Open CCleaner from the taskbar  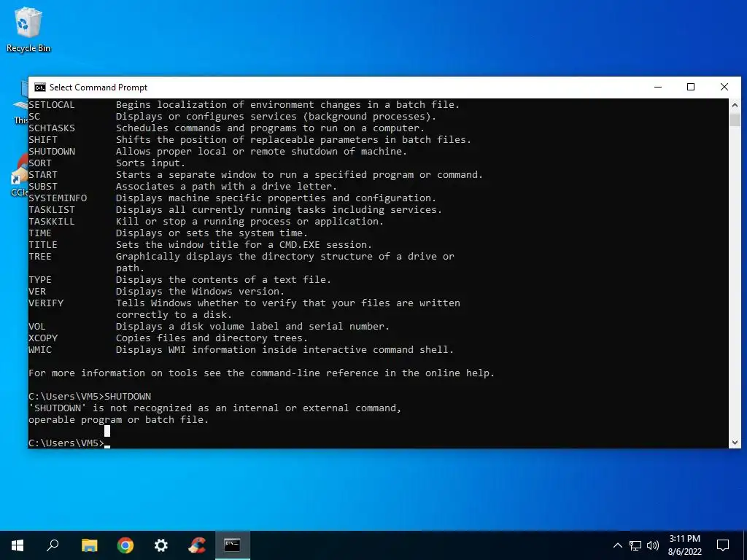(x=197, y=545)
